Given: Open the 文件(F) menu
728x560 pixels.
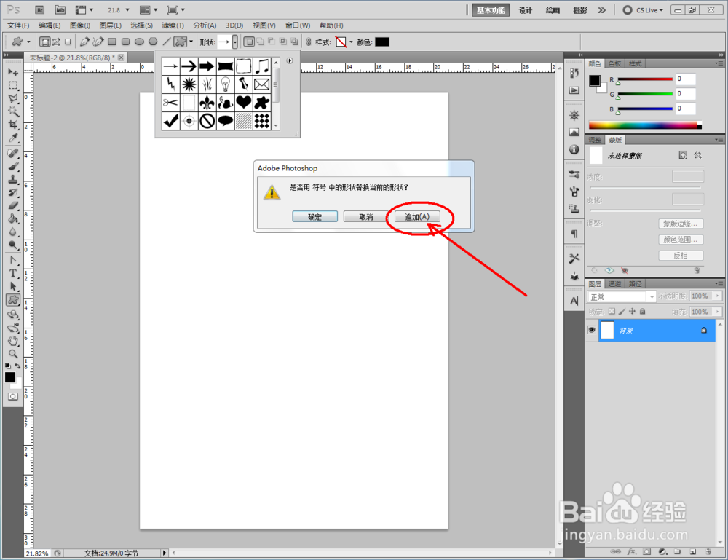Looking at the screenshot, I should pyautogui.click(x=19, y=25).
